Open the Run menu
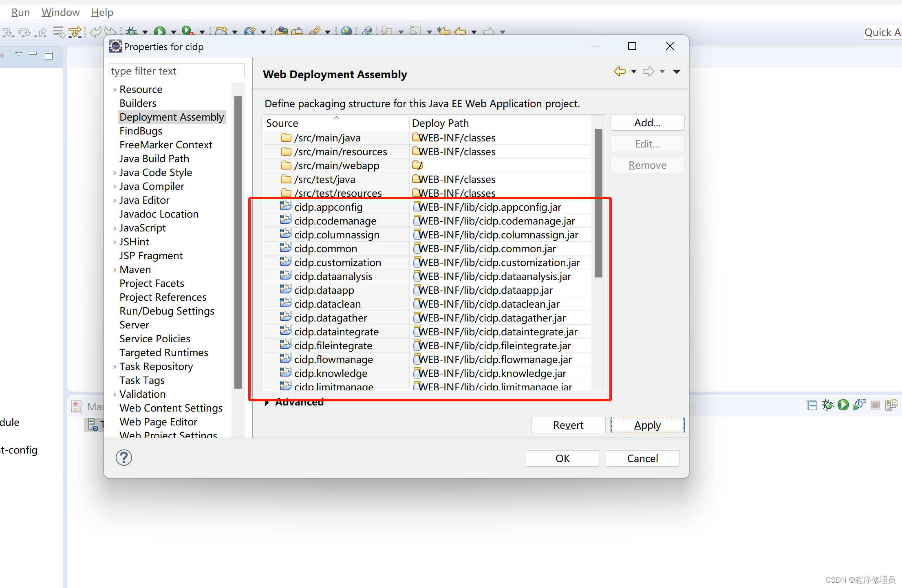This screenshot has width=902, height=588. point(20,13)
